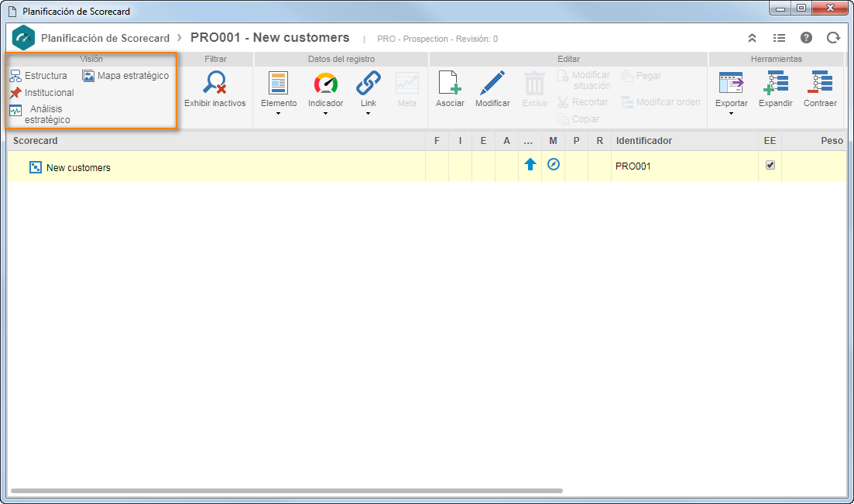This screenshot has height=504, width=854.
Task: Click the Pegar option
Action: (641, 76)
